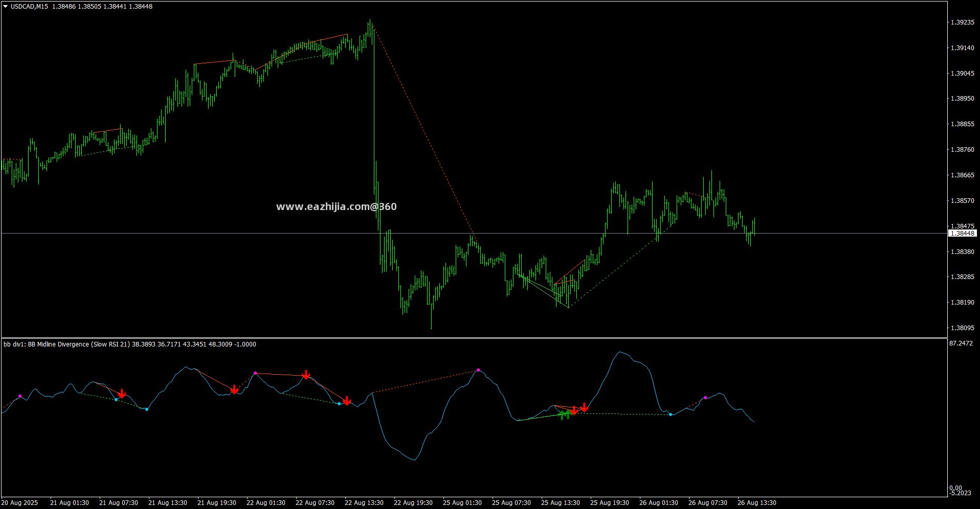Click the 1.38950 price axis label
The image size is (980, 509).
[x=962, y=99]
